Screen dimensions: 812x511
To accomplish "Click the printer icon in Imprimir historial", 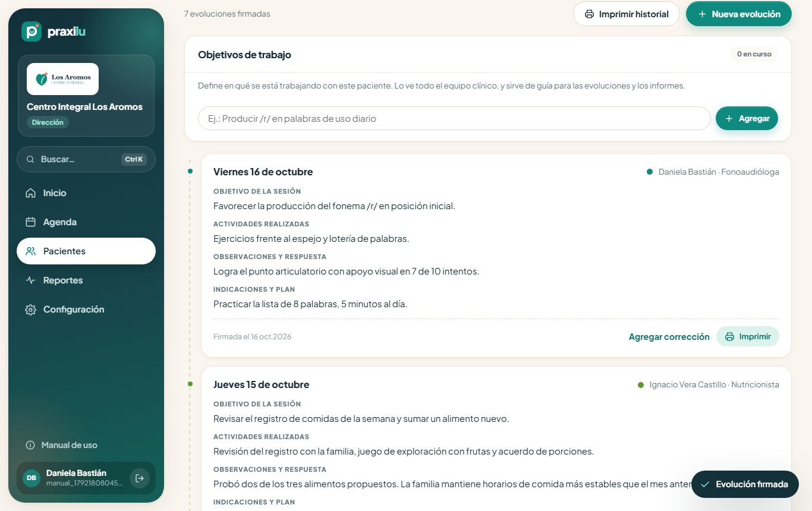I will (589, 14).
